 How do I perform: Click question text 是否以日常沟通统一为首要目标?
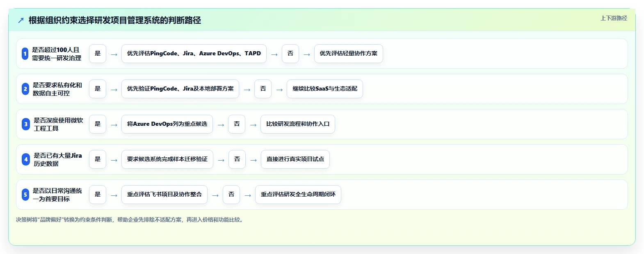[x=57, y=195]
